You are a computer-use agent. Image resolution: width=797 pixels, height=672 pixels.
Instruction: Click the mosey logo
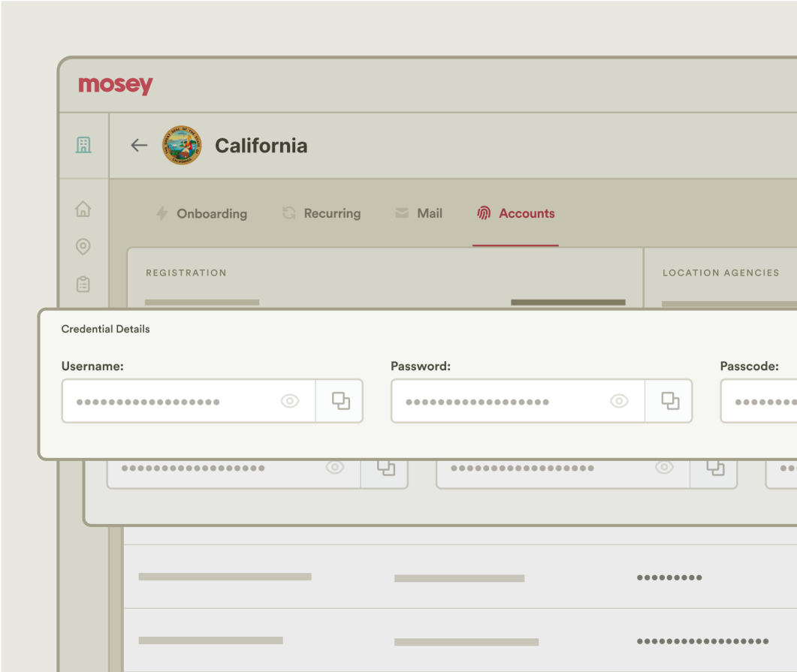(115, 86)
